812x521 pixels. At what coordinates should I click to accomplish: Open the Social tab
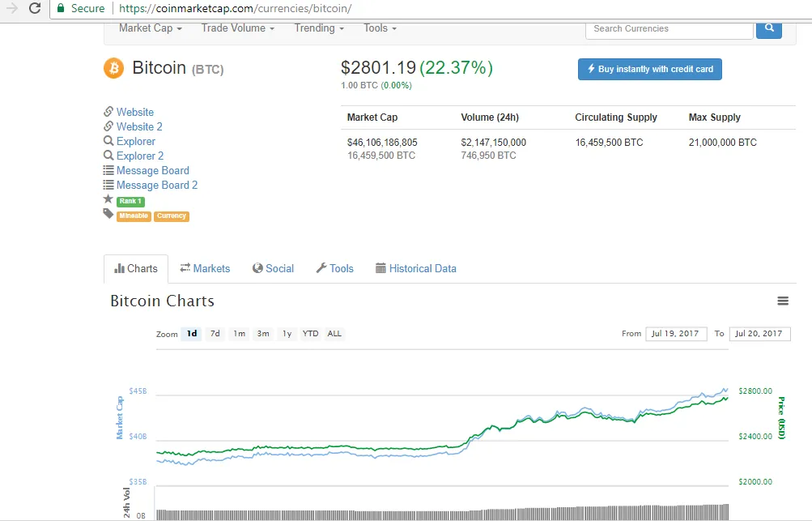[273, 268]
